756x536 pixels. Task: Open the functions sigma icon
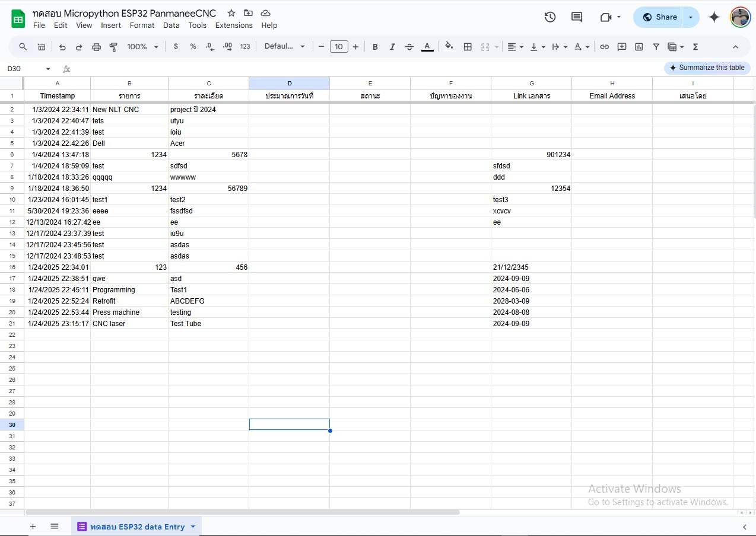click(x=695, y=47)
